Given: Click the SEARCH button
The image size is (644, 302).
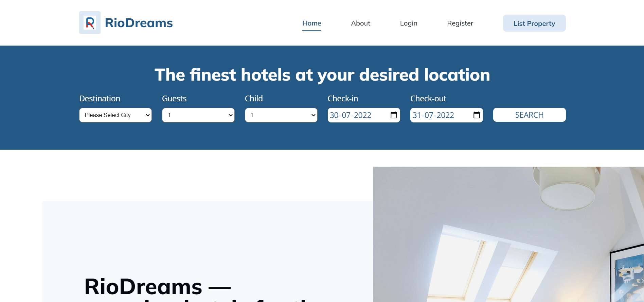Looking at the screenshot, I should pos(530,115).
